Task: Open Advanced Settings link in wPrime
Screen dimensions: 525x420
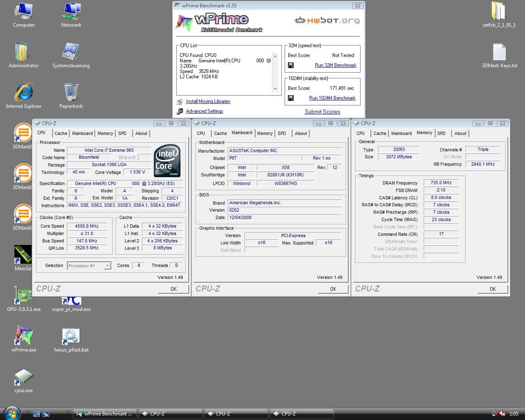Action: click(205, 111)
